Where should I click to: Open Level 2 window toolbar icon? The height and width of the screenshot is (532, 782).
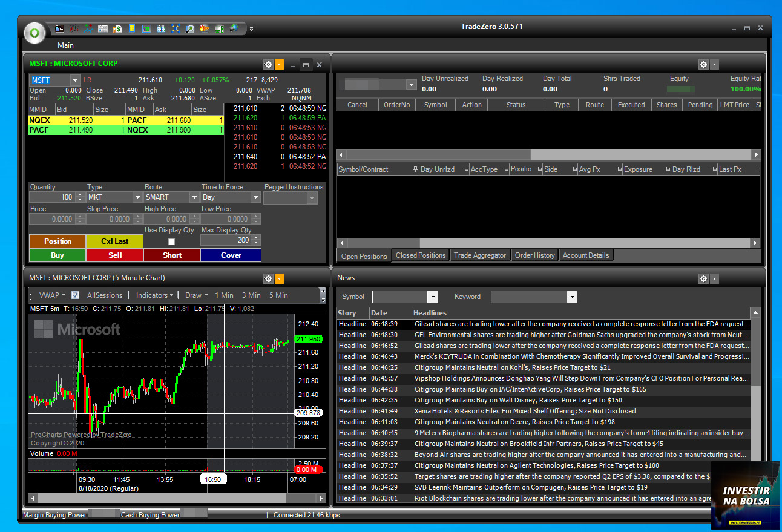(59, 28)
